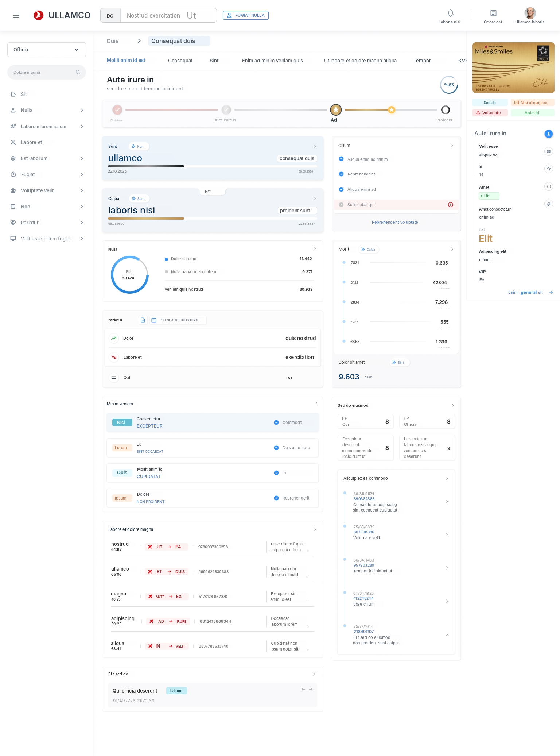
Task: Toggle the Reprehenderit check in Cillum card
Action: click(341, 174)
